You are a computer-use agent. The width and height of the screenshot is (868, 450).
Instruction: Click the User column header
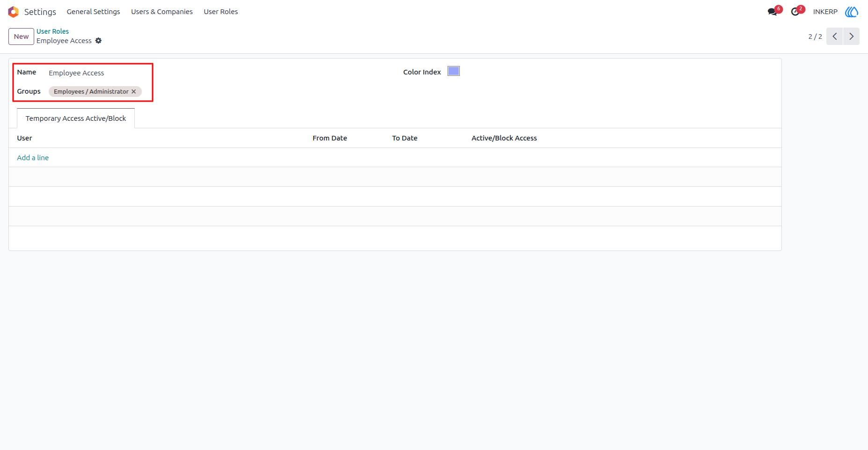pos(24,138)
